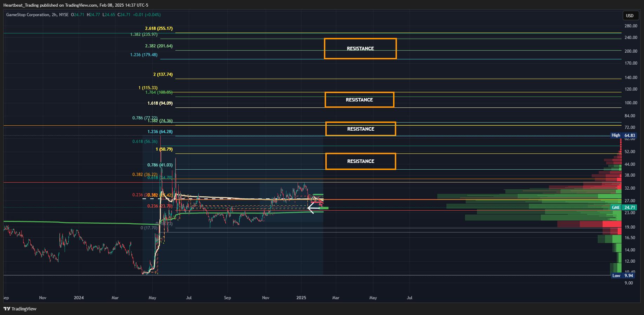Click the 240.00 price axis tick
Viewport: 644px width, 315px height.
pos(631,38)
